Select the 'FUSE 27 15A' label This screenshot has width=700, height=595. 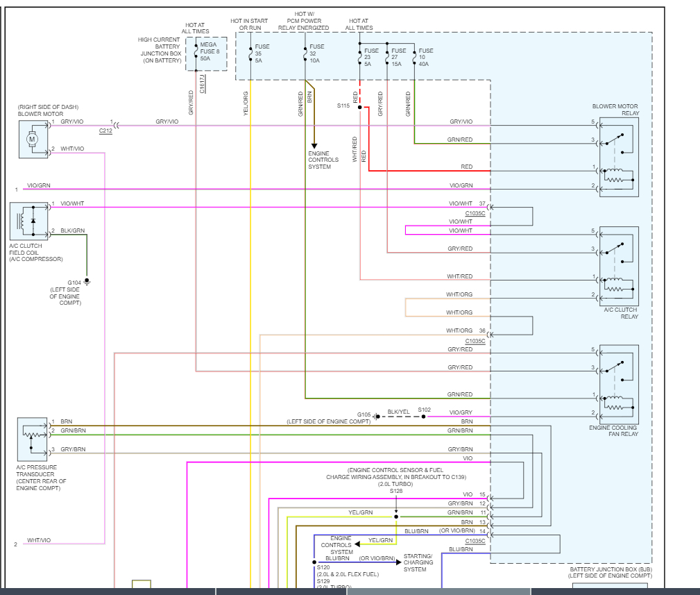(x=399, y=57)
